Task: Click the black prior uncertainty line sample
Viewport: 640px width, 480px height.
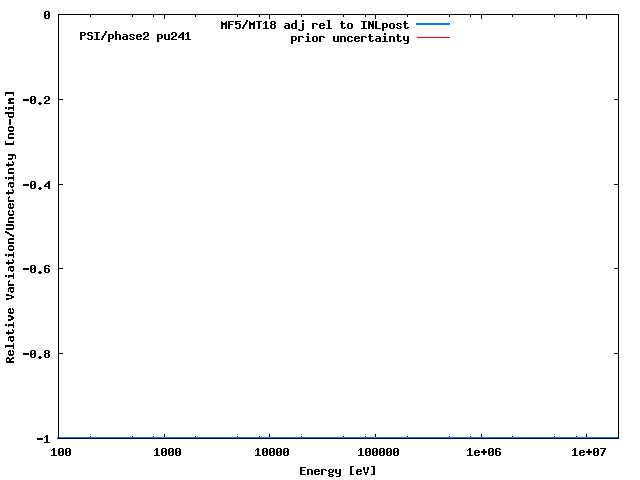Action: coord(432,38)
